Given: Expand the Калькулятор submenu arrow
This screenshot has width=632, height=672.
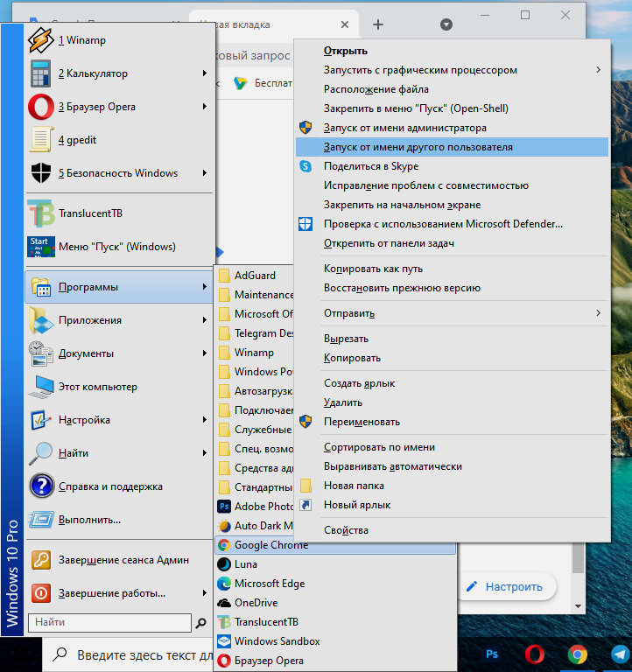Looking at the screenshot, I should click(x=205, y=73).
